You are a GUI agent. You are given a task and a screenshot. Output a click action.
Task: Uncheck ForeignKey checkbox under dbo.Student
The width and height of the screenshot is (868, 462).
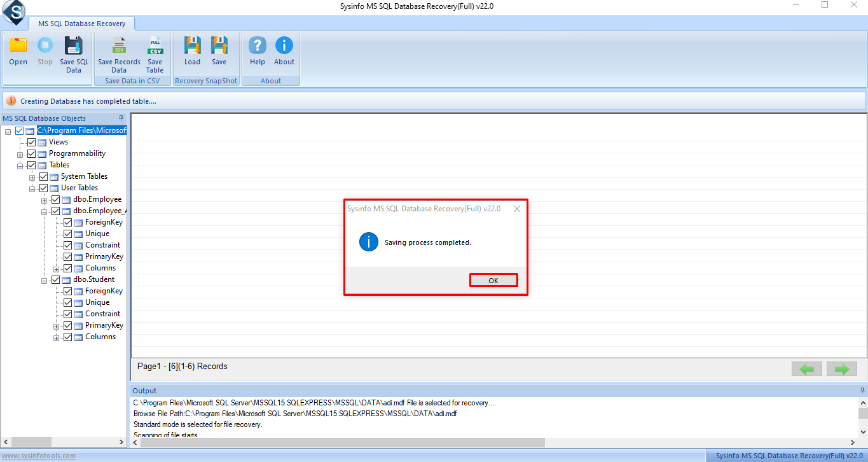click(x=67, y=291)
